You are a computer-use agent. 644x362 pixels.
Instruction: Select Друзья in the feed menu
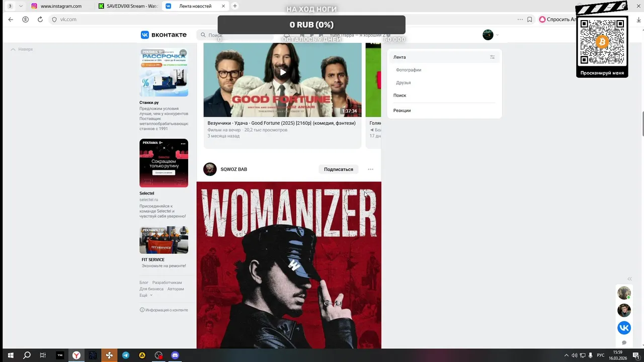pos(404,82)
